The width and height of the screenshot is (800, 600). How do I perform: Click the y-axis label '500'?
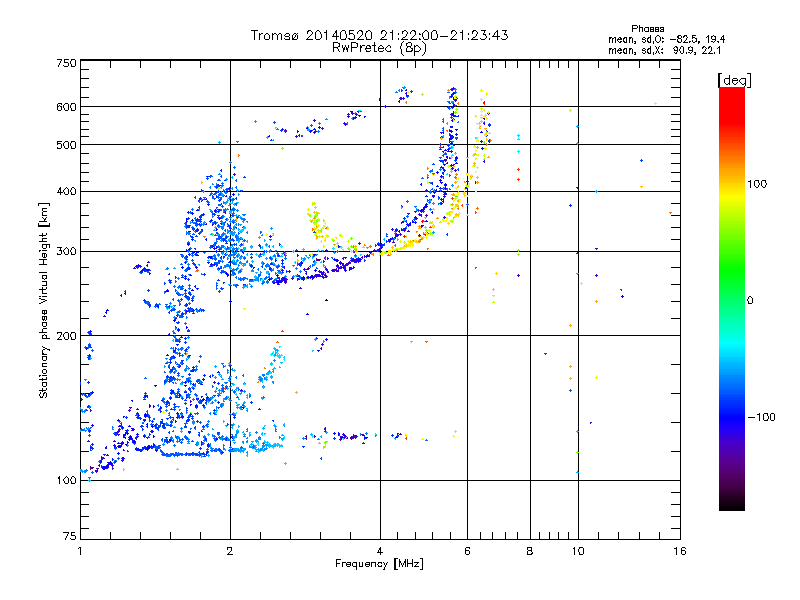[x=67, y=145]
